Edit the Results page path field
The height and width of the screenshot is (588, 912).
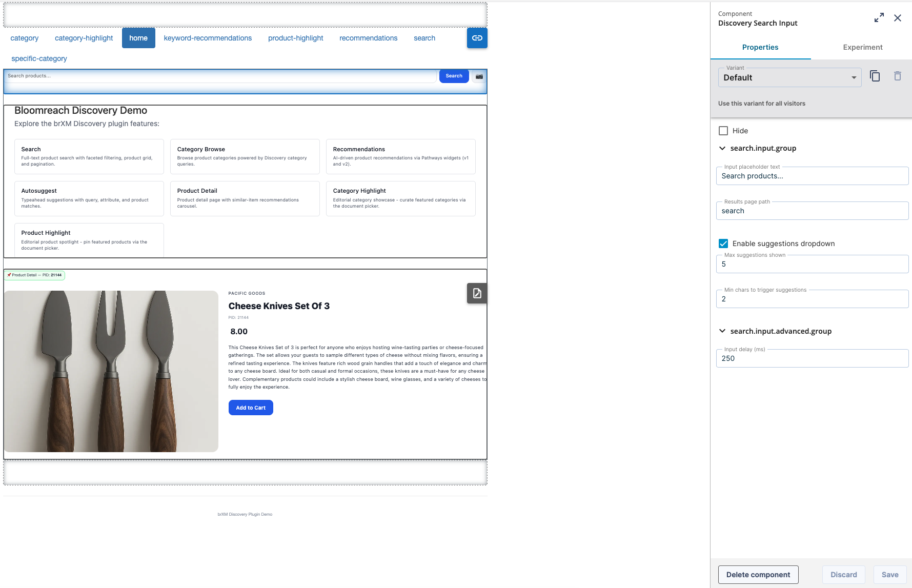[812, 211]
